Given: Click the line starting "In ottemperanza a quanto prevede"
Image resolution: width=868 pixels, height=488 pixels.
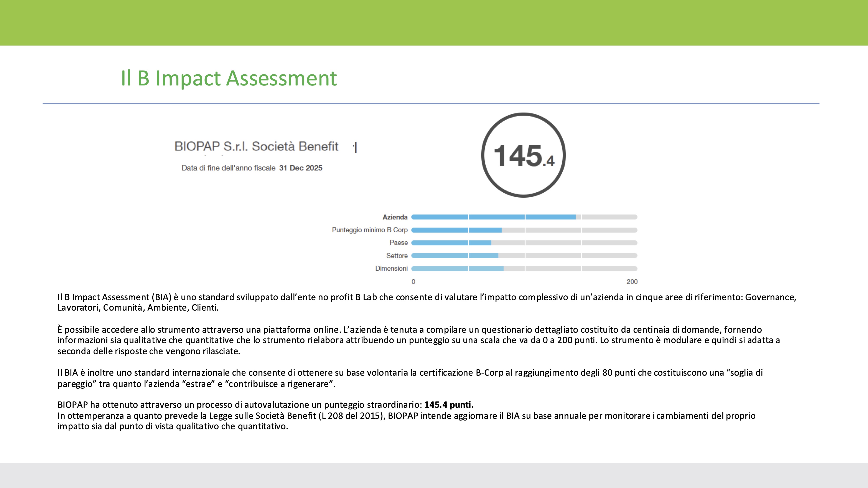Looking at the screenshot, I should pos(407,416).
